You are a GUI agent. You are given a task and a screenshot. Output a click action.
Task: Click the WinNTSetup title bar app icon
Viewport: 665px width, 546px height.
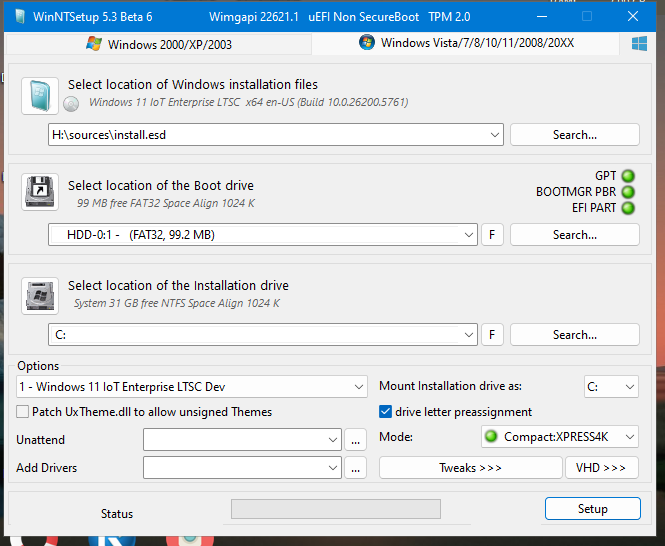tap(20, 17)
